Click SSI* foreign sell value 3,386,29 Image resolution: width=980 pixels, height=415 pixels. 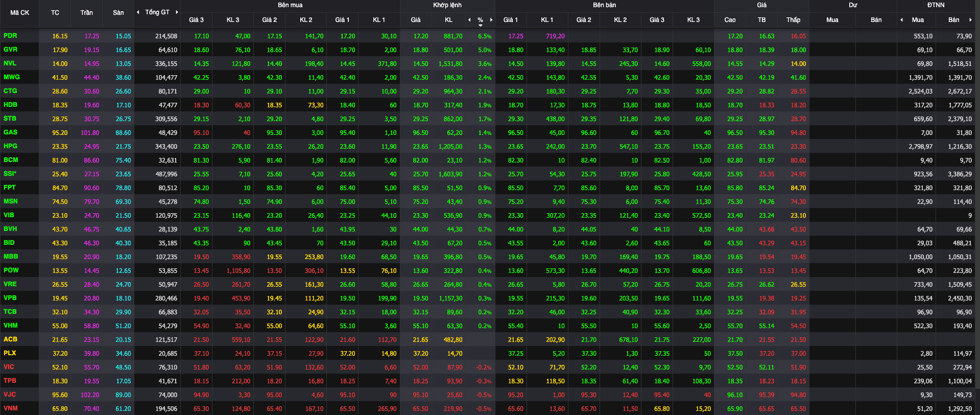click(960, 174)
